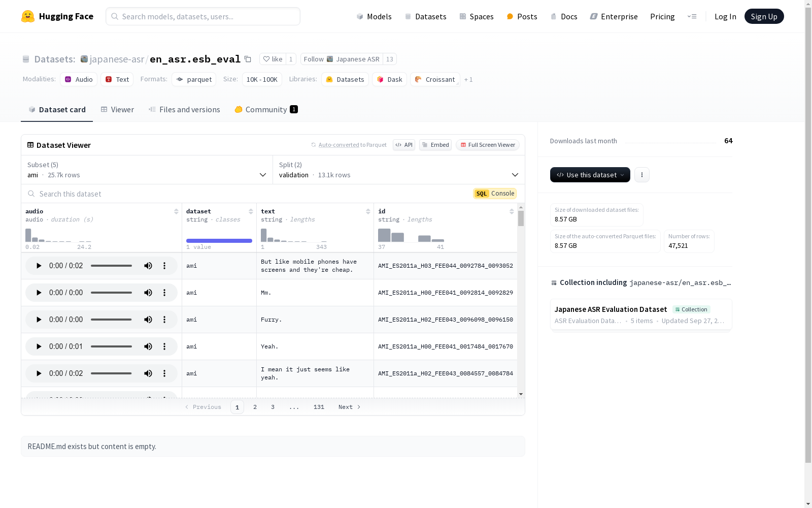Viewport: 812px width, 508px height.
Task: Filter by the Audio modality tag
Action: tap(79, 79)
